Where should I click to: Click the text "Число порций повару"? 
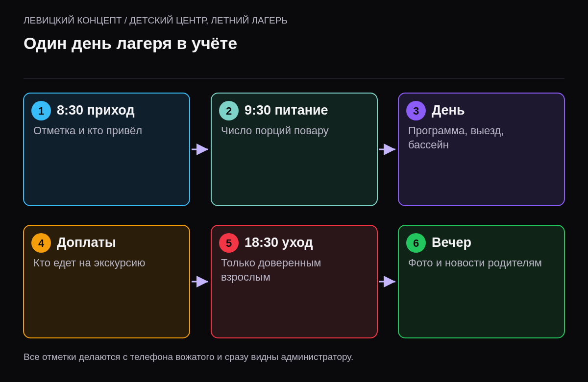click(x=275, y=131)
